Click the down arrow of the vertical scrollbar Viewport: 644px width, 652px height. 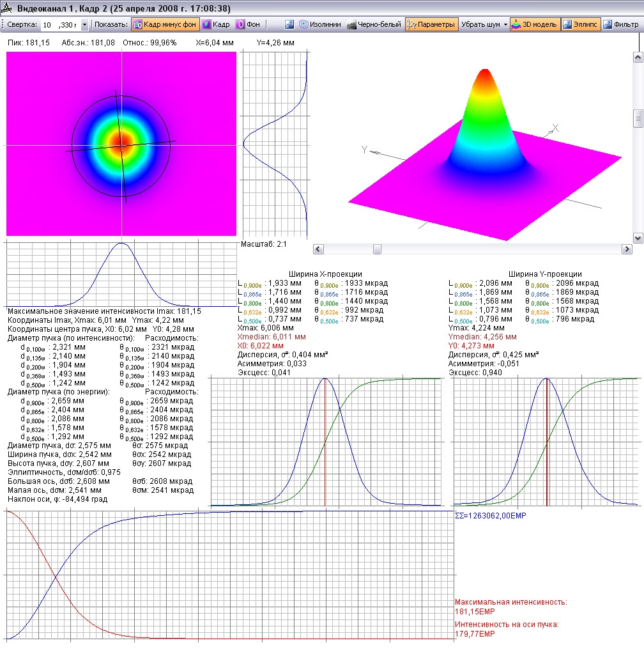point(638,238)
